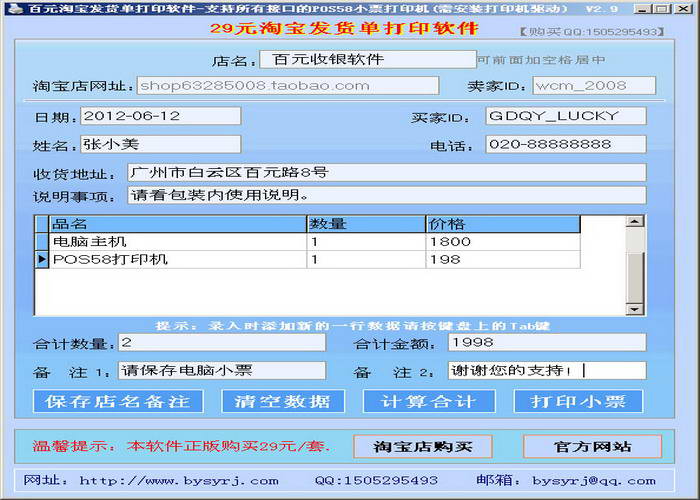700x500 pixels.
Task: Click the footer QQ:1505295493 text
Action: tap(376, 481)
